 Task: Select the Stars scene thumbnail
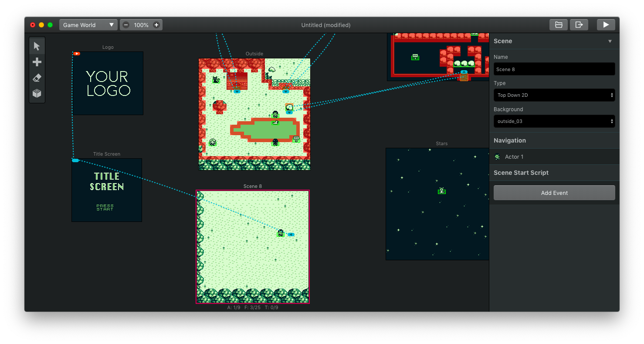coord(437,204)
